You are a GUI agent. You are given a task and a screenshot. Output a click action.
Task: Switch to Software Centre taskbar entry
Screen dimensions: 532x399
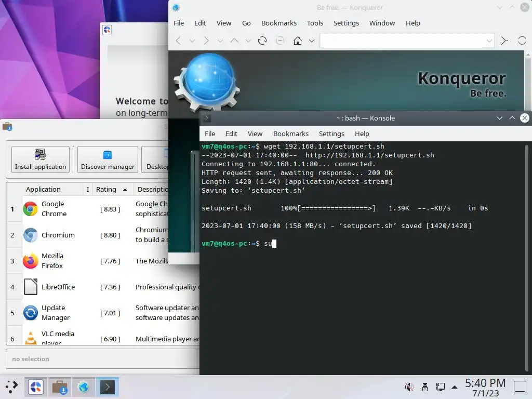tap(60, 387)
